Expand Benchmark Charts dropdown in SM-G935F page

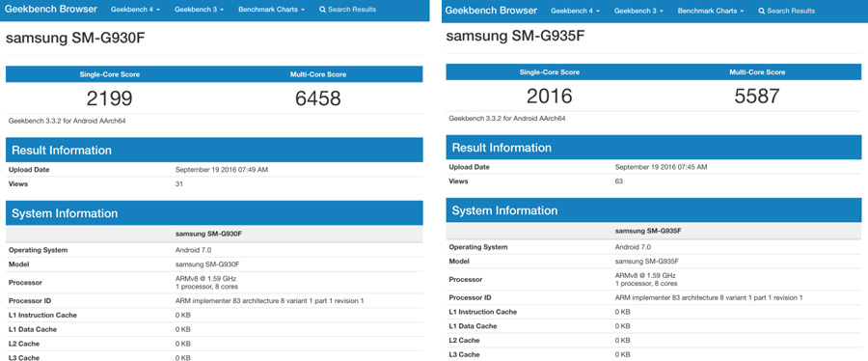point(712,11)
